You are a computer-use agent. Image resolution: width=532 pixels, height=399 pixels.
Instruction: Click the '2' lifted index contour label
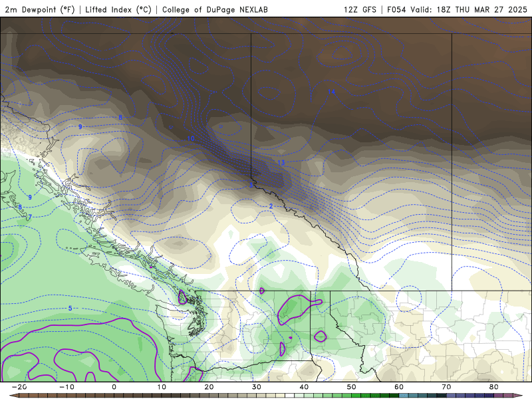[x=271, y=206]
